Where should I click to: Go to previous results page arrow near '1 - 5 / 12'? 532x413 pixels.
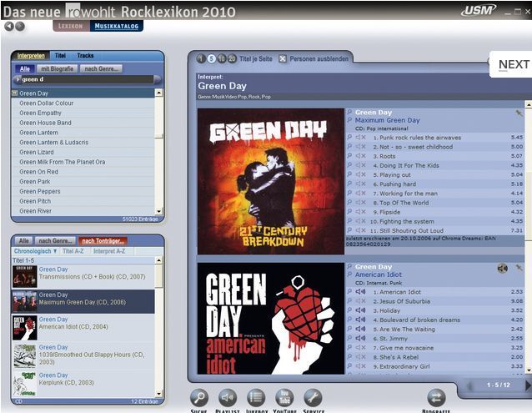click(470, 385)
